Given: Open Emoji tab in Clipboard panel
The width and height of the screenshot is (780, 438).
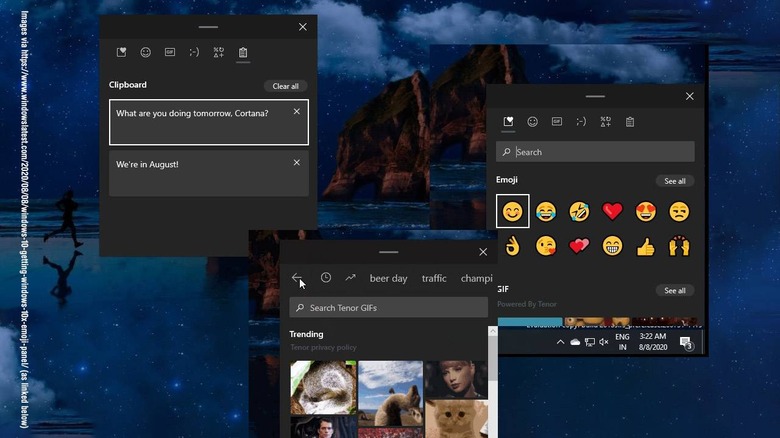Looking at the screenshot, I should pyautogui.click(x=145, y=52).
